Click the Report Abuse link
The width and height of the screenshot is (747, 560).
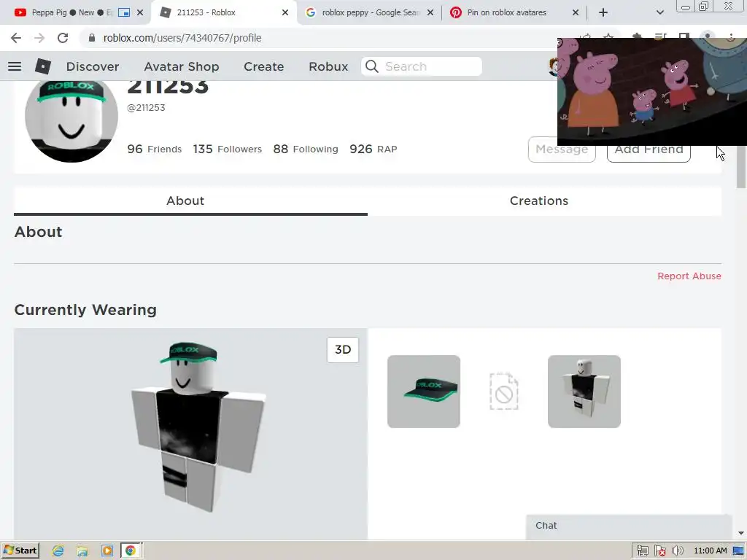coord(689,276)
